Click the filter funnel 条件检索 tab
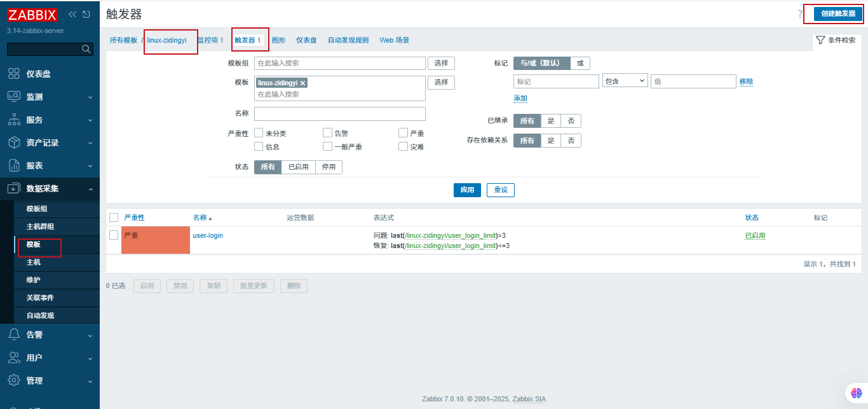868x409 pixels. click(x=836, y=40)
